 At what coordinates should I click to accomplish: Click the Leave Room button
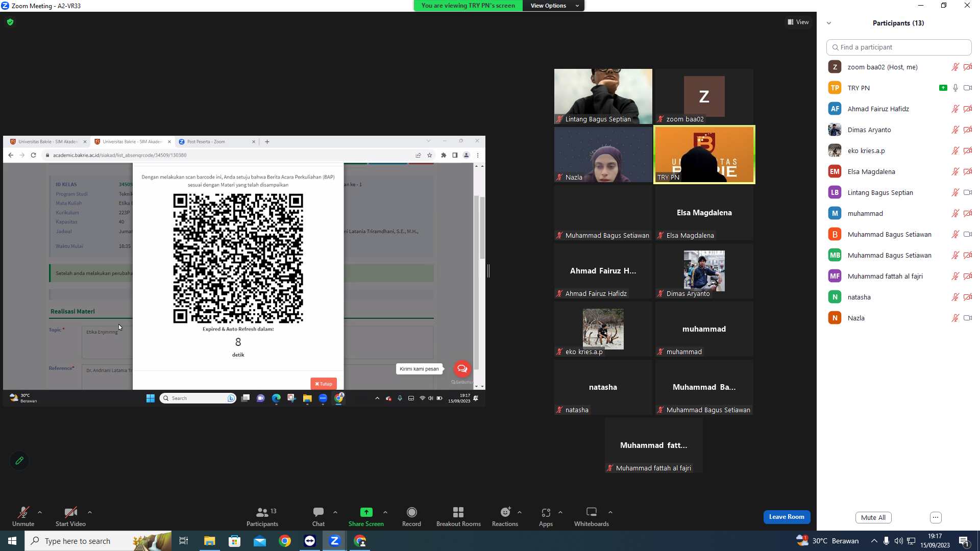(x=787, y=517)
